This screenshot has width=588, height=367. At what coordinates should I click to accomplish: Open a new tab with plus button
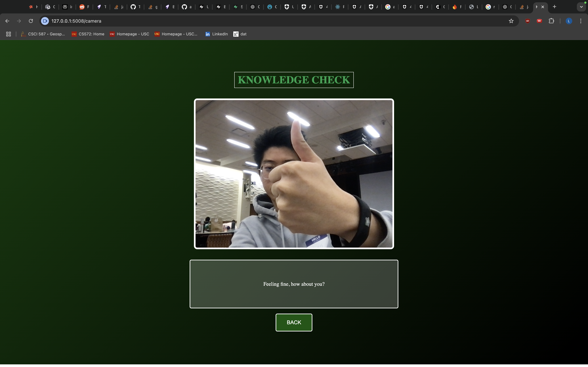555,7
